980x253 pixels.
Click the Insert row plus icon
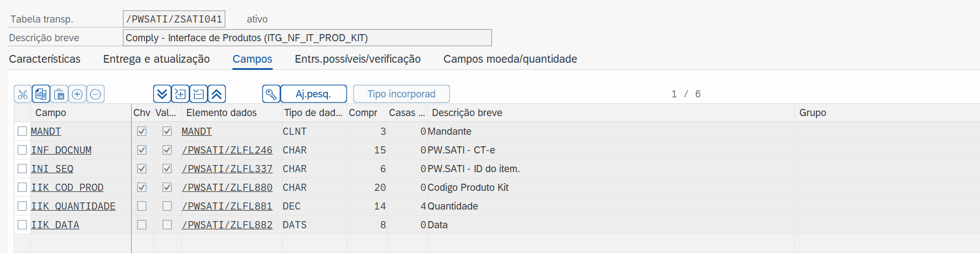click(78, 94)
